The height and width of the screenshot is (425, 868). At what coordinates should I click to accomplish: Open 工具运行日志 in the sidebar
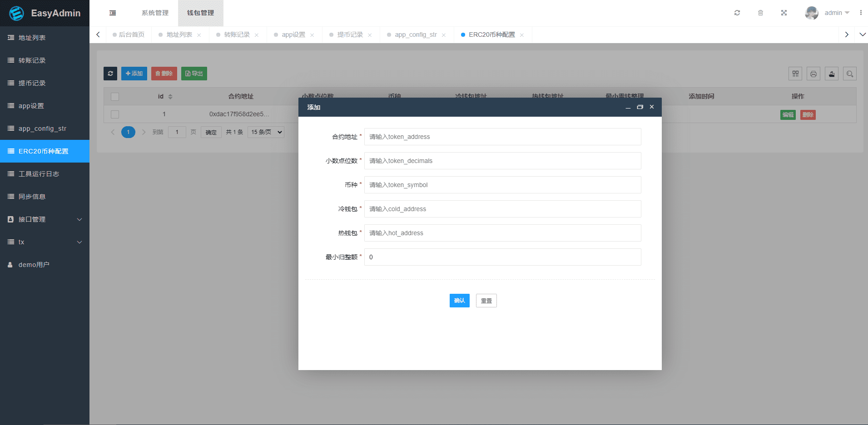point(39,174)
